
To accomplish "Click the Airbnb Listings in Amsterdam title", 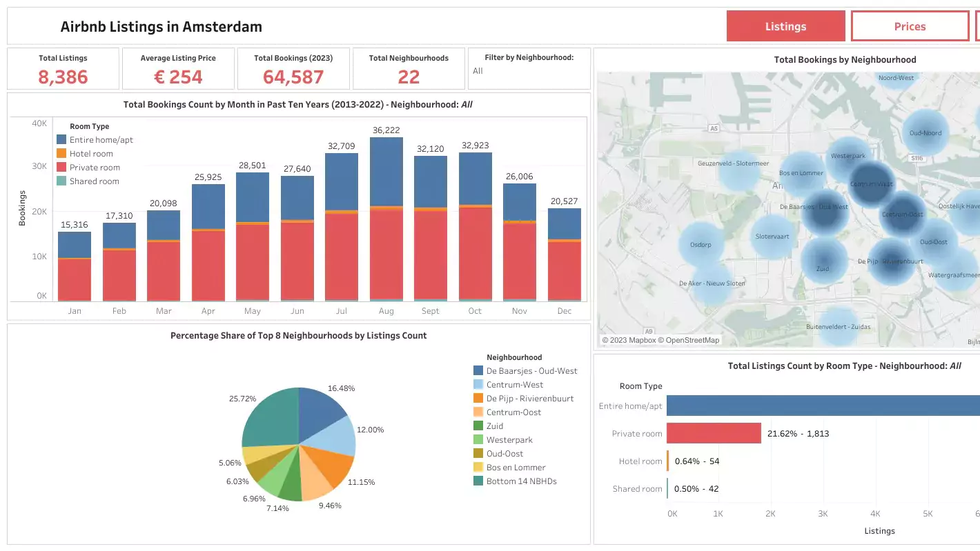I will (x=161, y=27).
